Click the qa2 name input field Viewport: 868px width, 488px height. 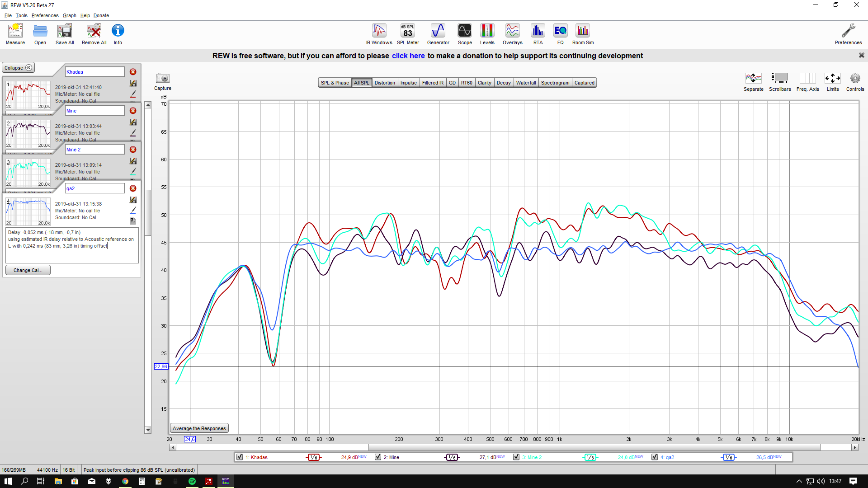click(95, 188)
